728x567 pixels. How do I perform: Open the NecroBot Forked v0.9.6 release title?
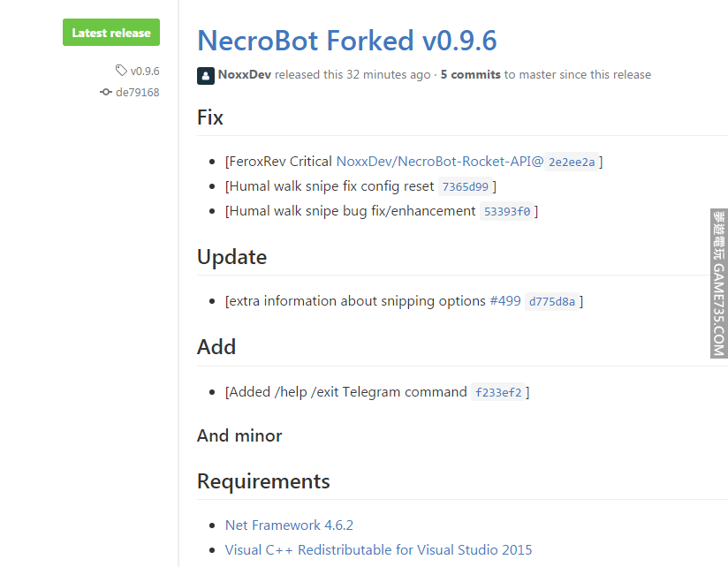pyautogui.click(x=346, y=40)
